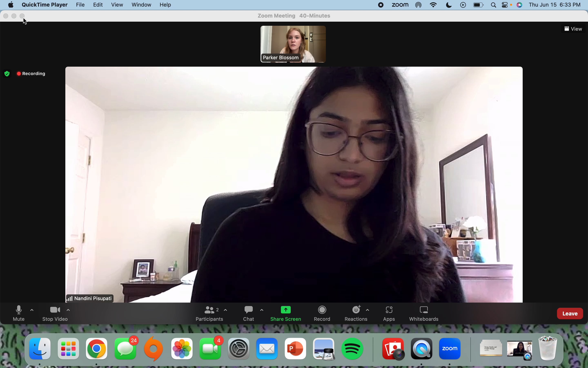This screenshot has width=588, height=368.
Task: Open Wi-Fi status in menu bar
Action: click(x=434, y=5)
